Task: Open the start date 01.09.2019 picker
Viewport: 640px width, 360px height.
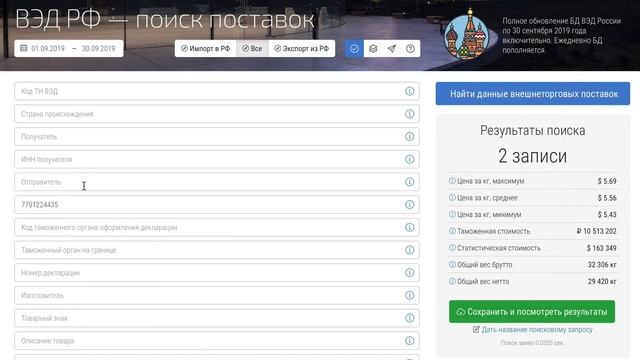Action: click(x=48, y=49)
